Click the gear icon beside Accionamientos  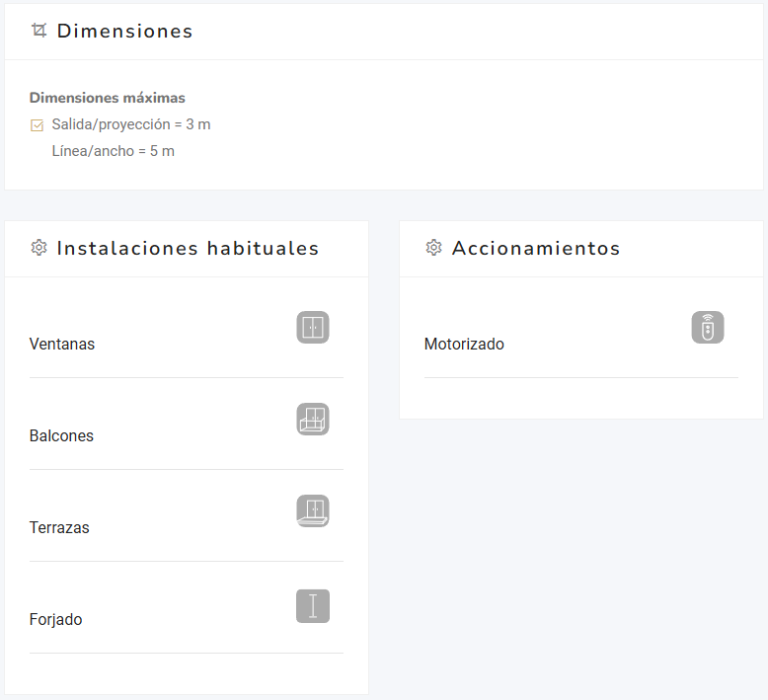tap(433, 248)
